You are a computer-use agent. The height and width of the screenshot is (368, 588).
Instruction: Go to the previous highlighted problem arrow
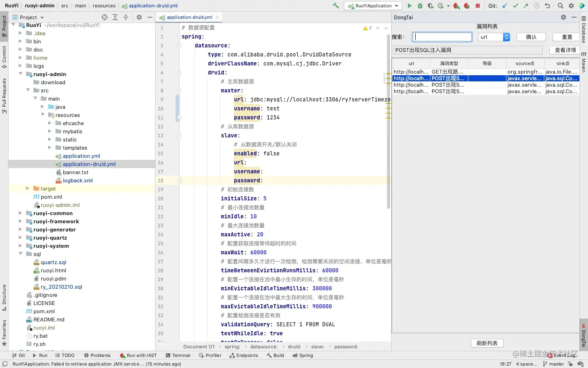[378, 28]
